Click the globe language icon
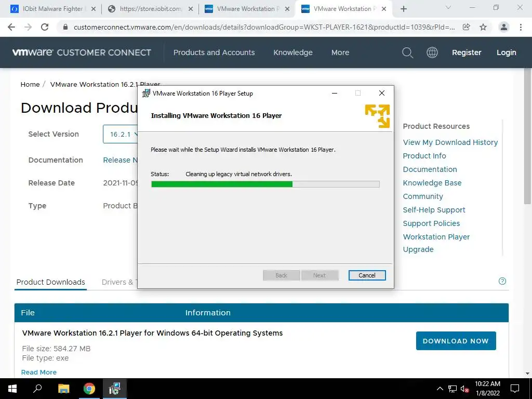Screen dimensions: 532x399 tap(432, 52)
